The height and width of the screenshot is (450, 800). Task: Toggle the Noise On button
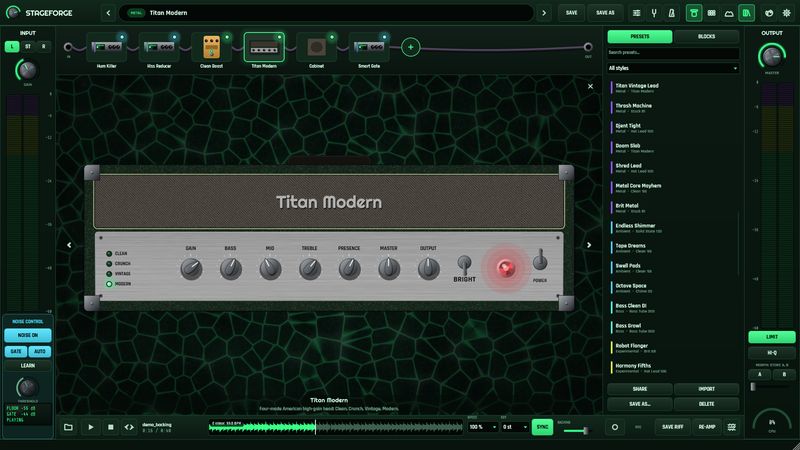[28, 335]
